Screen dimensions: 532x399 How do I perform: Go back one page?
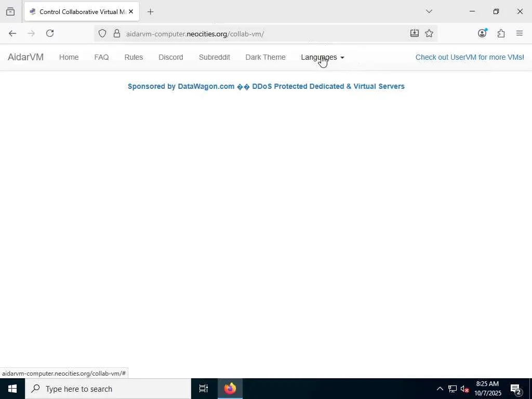click(x=12, y=33)
